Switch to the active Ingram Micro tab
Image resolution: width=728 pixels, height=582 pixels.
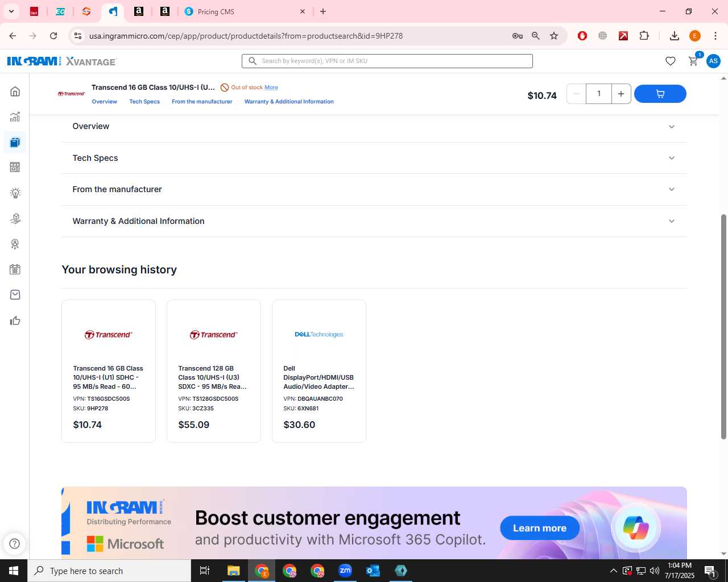113,11
